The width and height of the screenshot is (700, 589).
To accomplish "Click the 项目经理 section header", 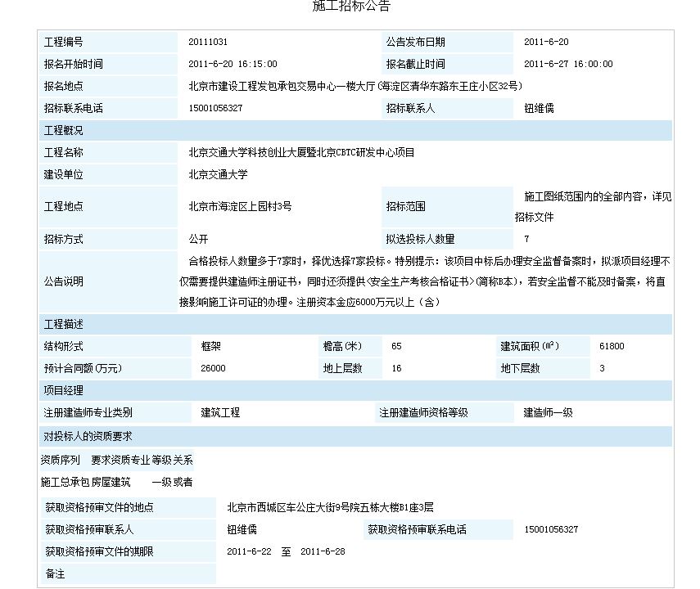I will tap(64, 390).
